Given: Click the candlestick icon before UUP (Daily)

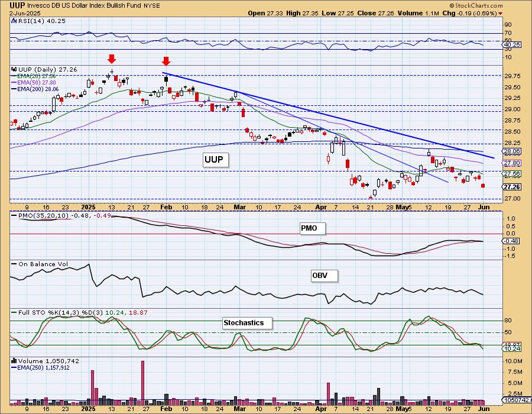Looking at the screenshot, I should click(x=14, y=69).
